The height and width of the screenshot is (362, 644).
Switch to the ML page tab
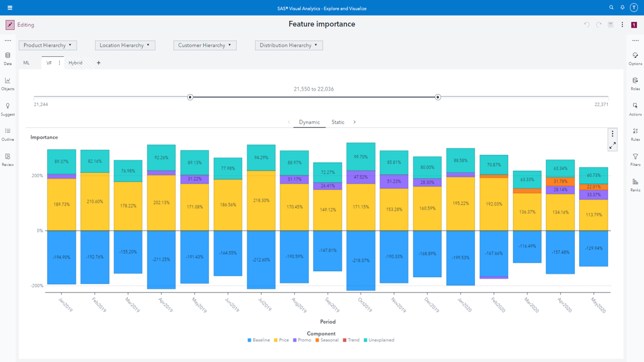pyautogui.click(x=27, y=63)
